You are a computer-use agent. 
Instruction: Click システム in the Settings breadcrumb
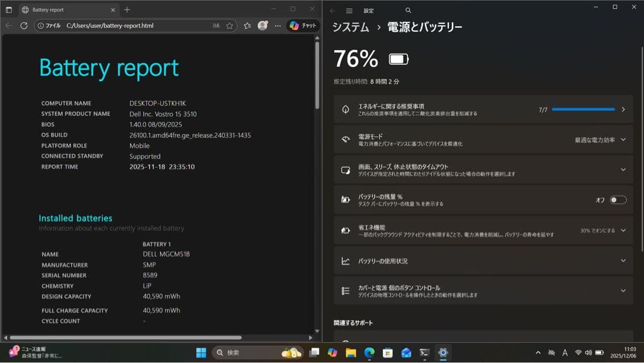350,27
